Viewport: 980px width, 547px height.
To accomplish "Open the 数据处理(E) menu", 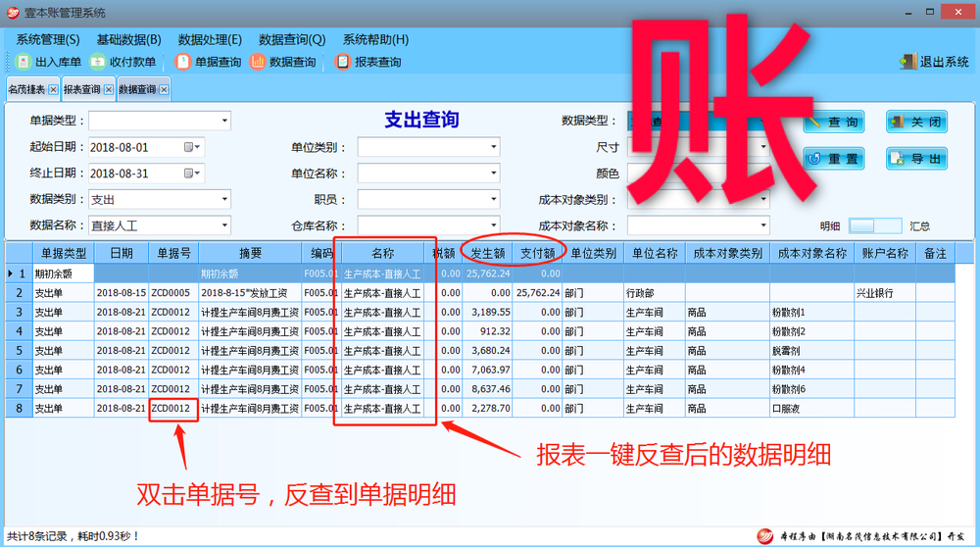I will [210, 39].
